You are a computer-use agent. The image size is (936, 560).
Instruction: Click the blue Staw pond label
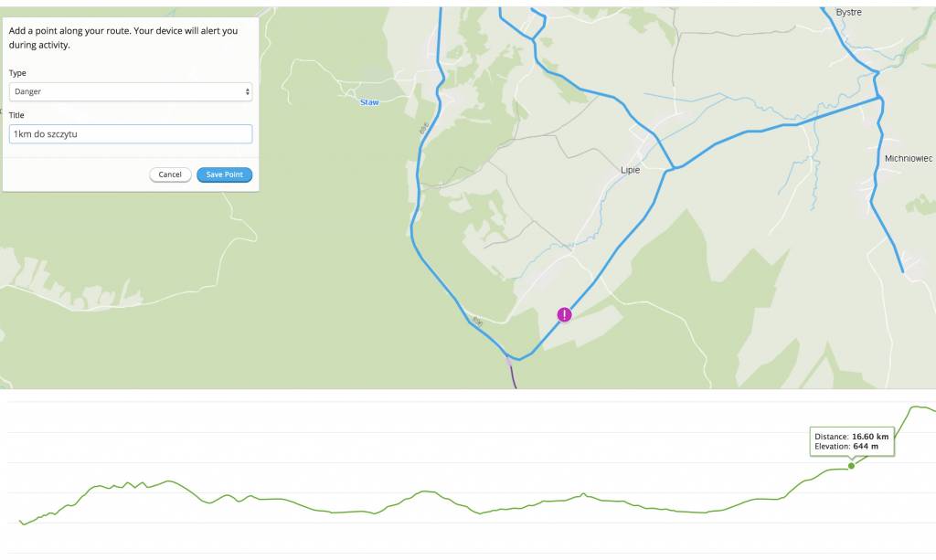[x=369, y=102]
